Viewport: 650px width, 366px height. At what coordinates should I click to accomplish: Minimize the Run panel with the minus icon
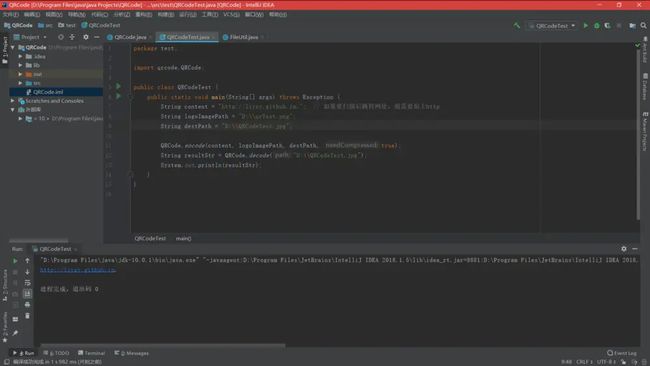point(635,249)
